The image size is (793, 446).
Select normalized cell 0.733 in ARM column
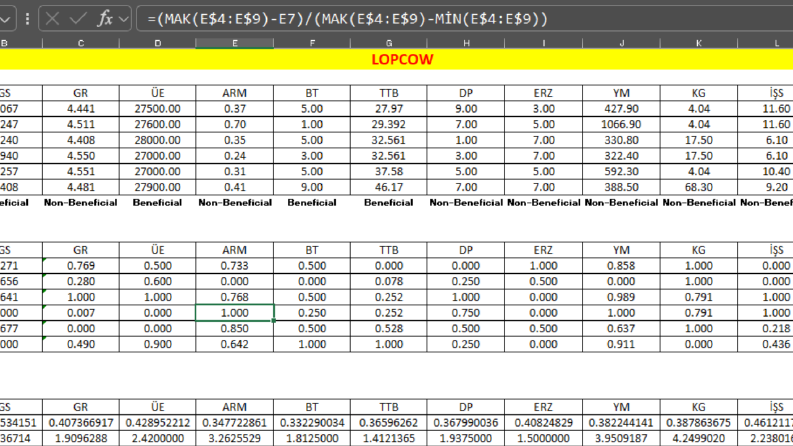click(x=235, y=266)
